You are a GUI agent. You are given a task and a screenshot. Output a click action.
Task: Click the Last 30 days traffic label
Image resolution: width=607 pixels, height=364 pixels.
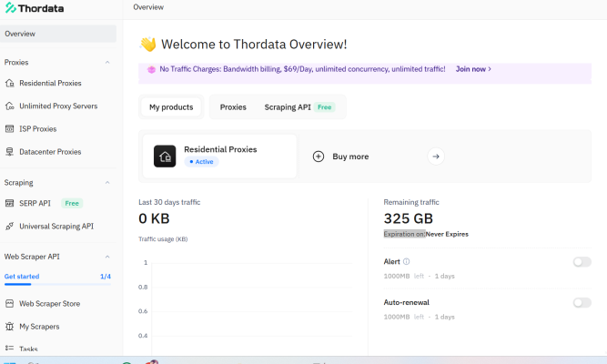pyautogui.click(x=169, y=202)
